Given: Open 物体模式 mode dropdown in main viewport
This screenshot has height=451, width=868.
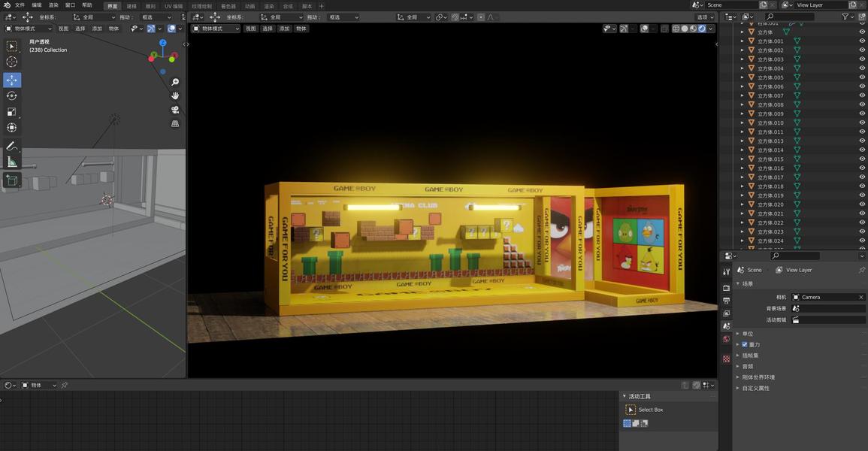Looking at the screenshot, I should (x=216, y=29).
